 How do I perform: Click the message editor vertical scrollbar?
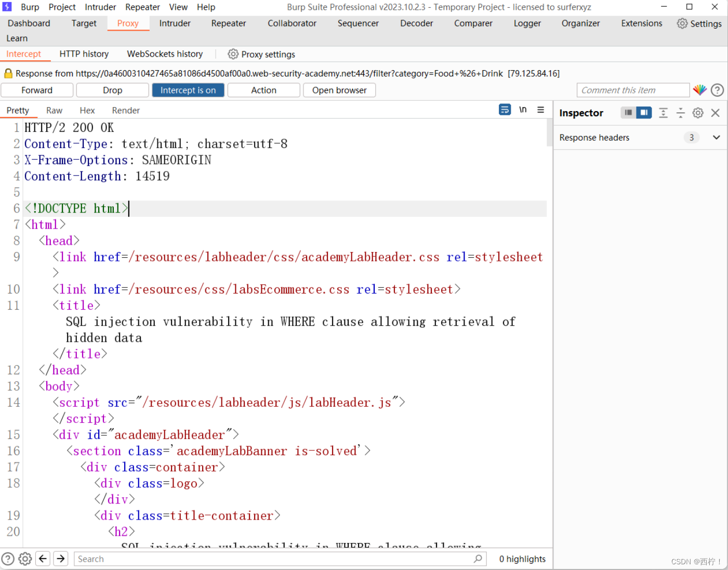[x=549, y=133]
